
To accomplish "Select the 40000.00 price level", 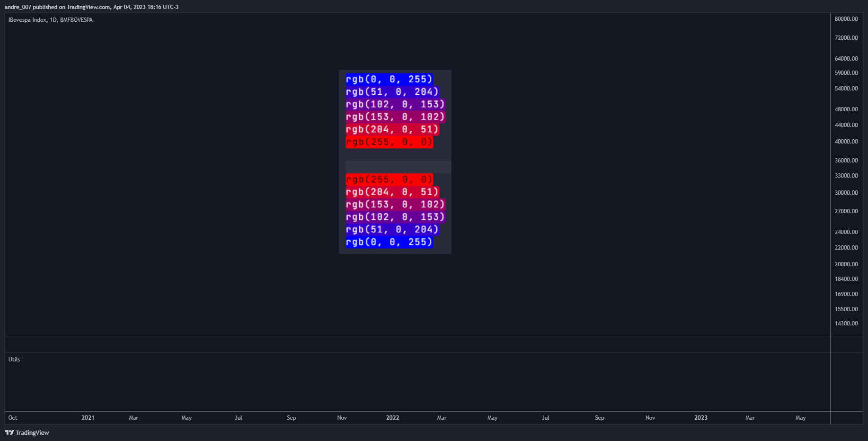I will click(x=846, y=142).
